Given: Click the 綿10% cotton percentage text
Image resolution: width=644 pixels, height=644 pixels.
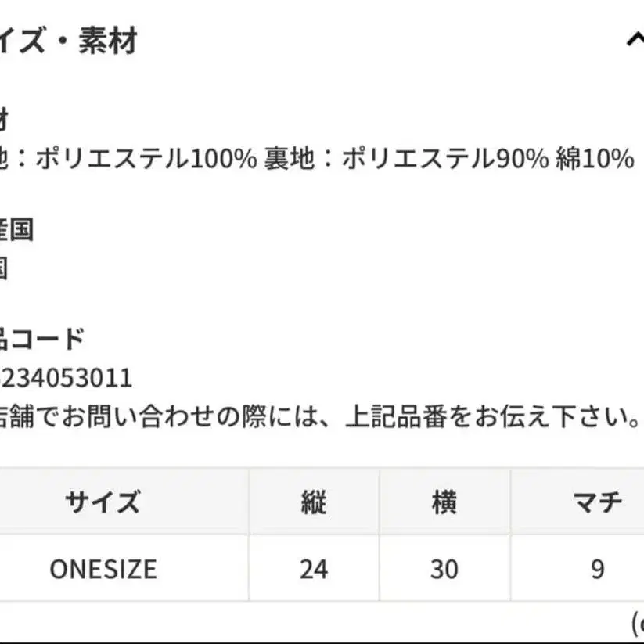Looking at the screenshot, I should tap(595, 159).
